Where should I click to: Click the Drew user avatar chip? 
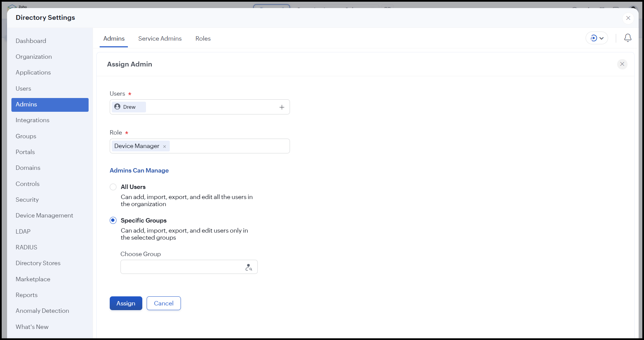coord(129,107)
